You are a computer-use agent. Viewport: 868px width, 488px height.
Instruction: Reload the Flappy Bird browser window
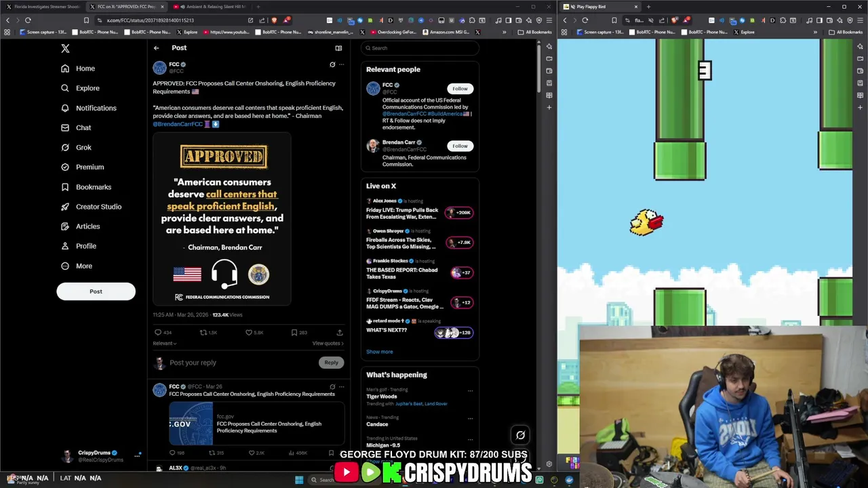(585, 20)
